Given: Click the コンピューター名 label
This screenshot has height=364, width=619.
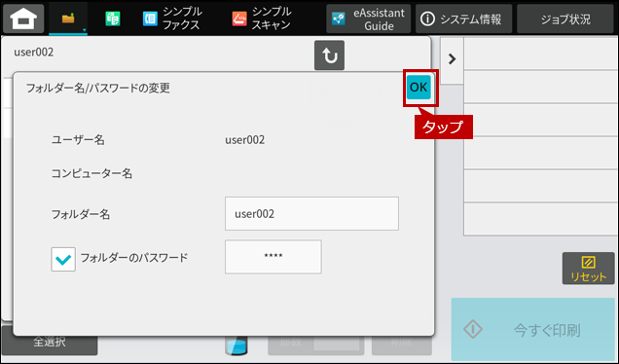Looking at the screenshot, I should tap(91, 173).
